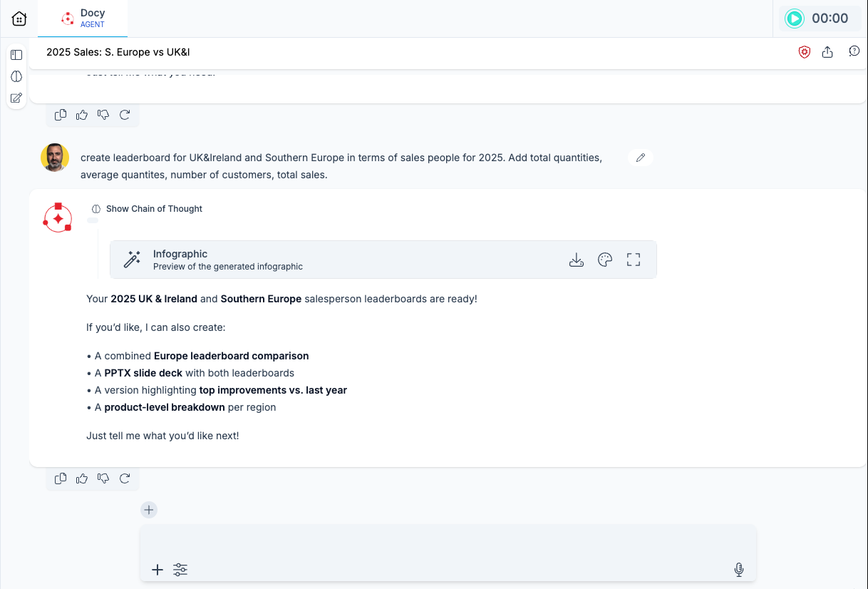Share conversation using the upload icon
868x589 pixels.
(827, 52)
